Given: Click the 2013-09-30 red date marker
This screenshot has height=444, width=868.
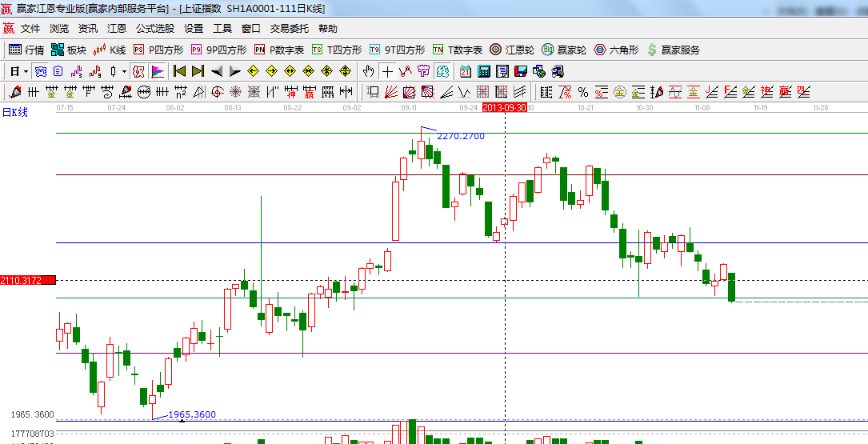Looking at the screenshot, I should (x=505, y=106).
